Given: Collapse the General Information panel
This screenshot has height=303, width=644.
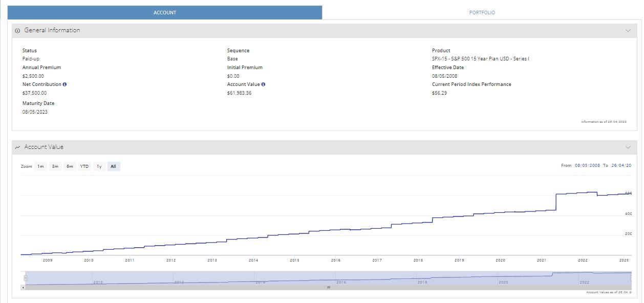Looking at the screenshot, I should (628, 31).
